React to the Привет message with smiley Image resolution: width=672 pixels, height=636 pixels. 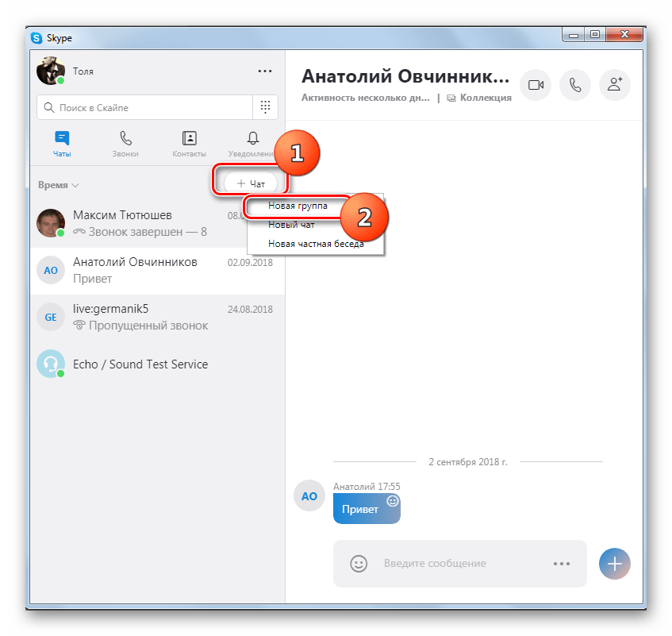click(x=393, y=500)
